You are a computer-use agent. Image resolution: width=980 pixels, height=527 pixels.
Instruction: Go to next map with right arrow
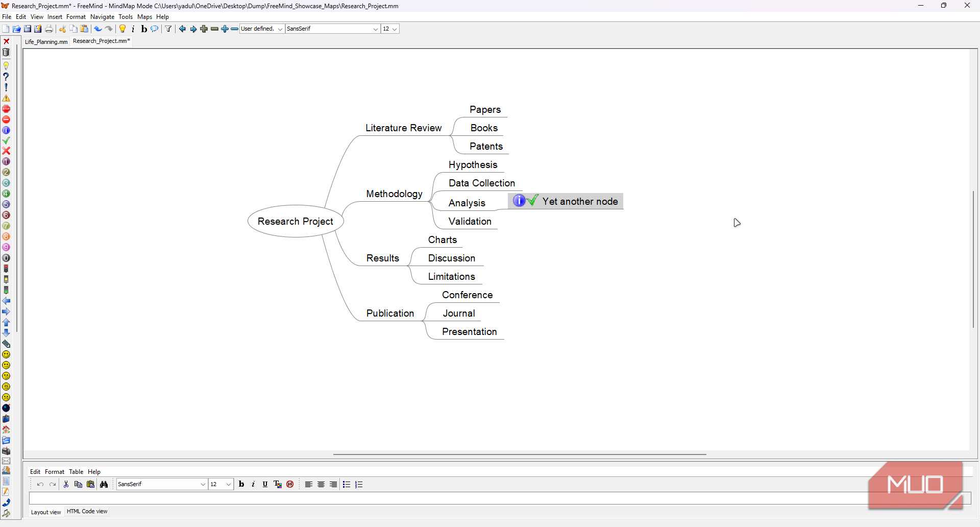click(193, 29)
